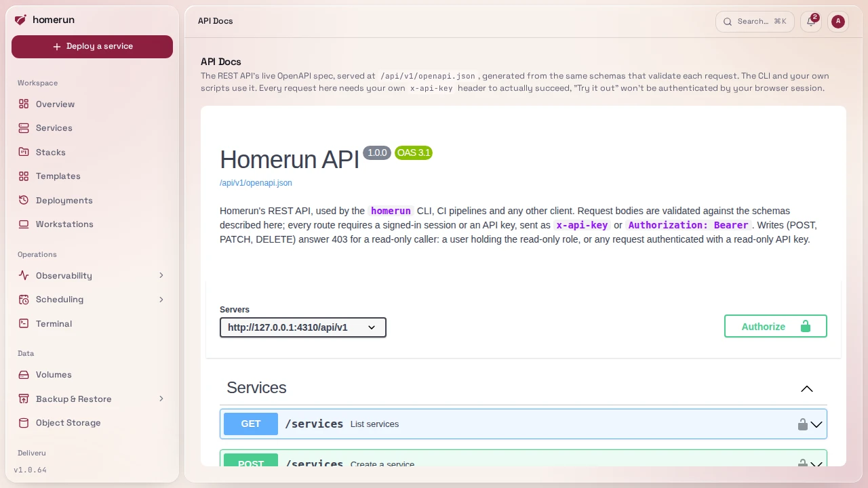Expand the Scheduling submenu chevron
The width and height of the screenshot is (868, 488).
161,300
